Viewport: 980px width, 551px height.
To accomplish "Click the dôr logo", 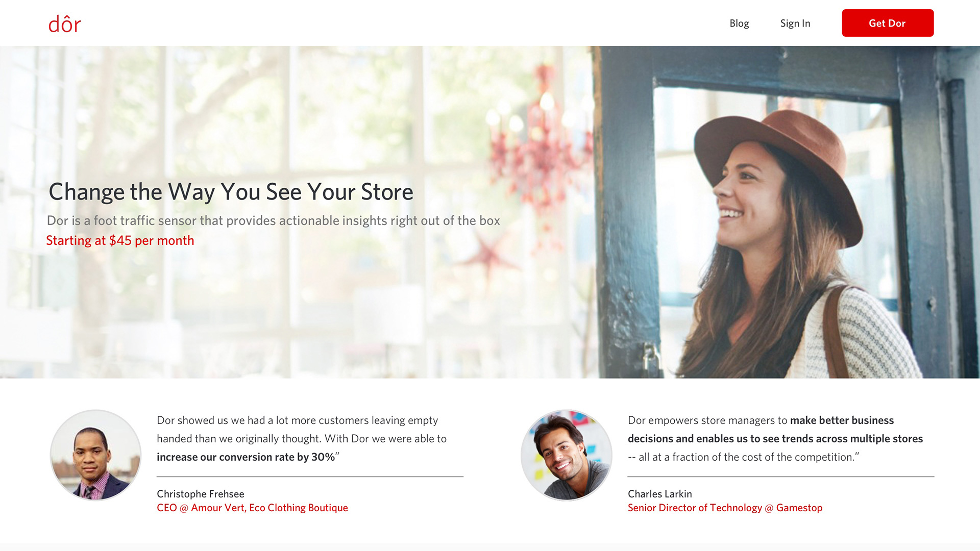I will pos(64,24).
